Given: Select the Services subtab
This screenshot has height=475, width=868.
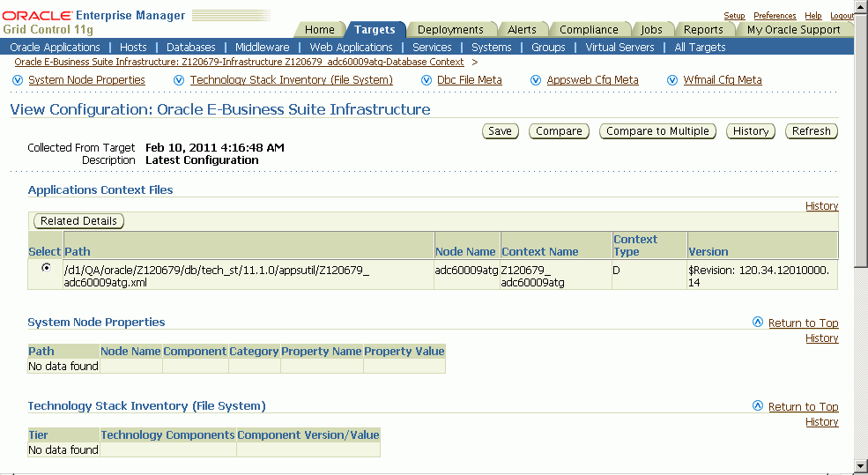Looking at the screenshot, I should (432, 47).
